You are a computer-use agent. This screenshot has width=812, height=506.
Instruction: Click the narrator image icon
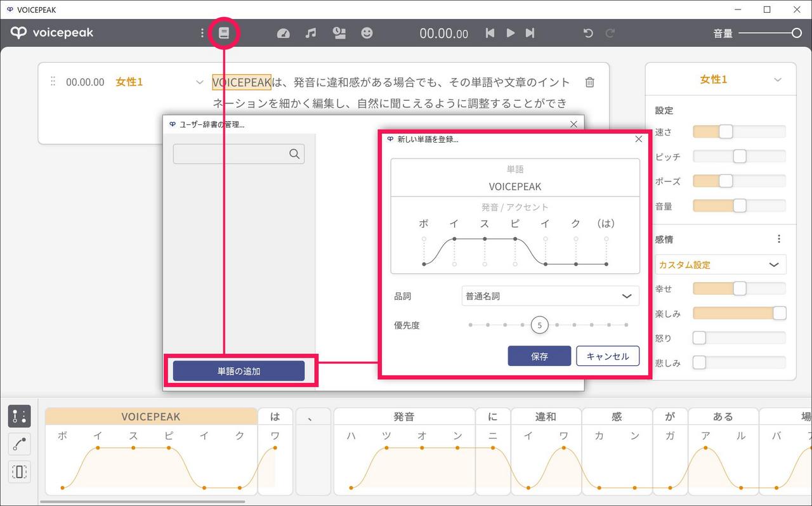[x=339, y=33]
